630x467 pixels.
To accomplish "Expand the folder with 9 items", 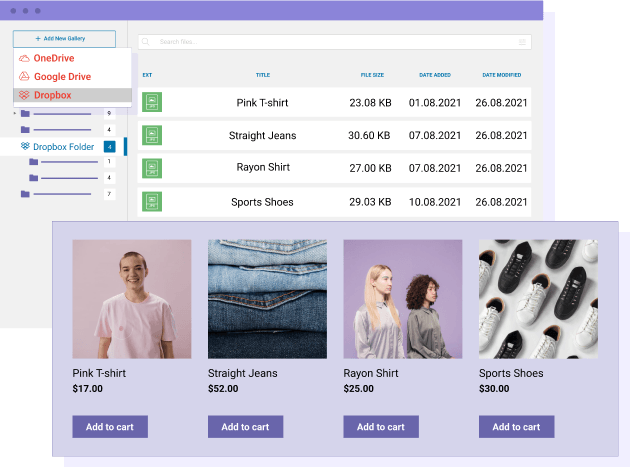I will 16,113.
